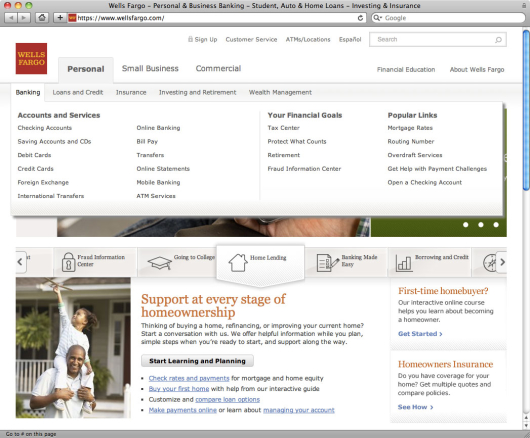Click the site search magnifier icon
The width and height of the screenshot is (530, 438).
498,40
